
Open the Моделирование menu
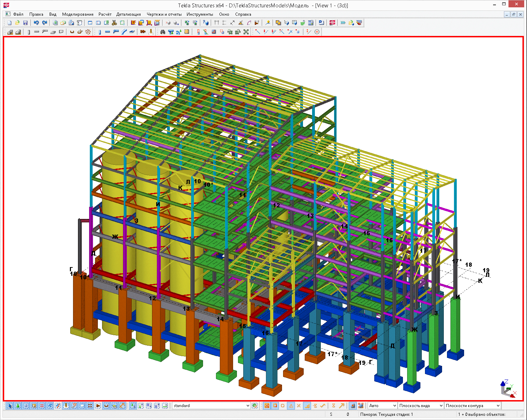78,14
